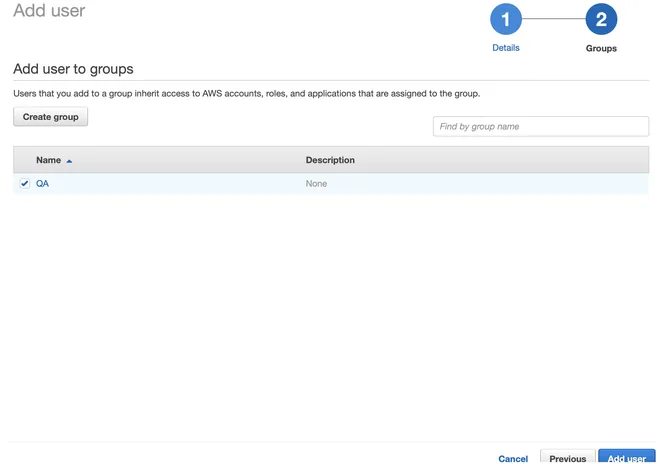Click the Add user to groups heading

73,69
